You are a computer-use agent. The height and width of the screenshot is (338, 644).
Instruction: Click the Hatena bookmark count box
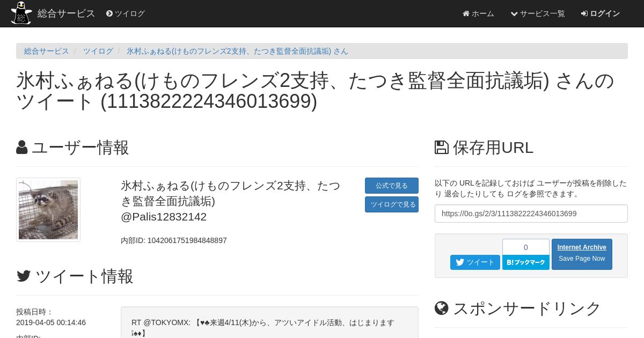(526, 247)
